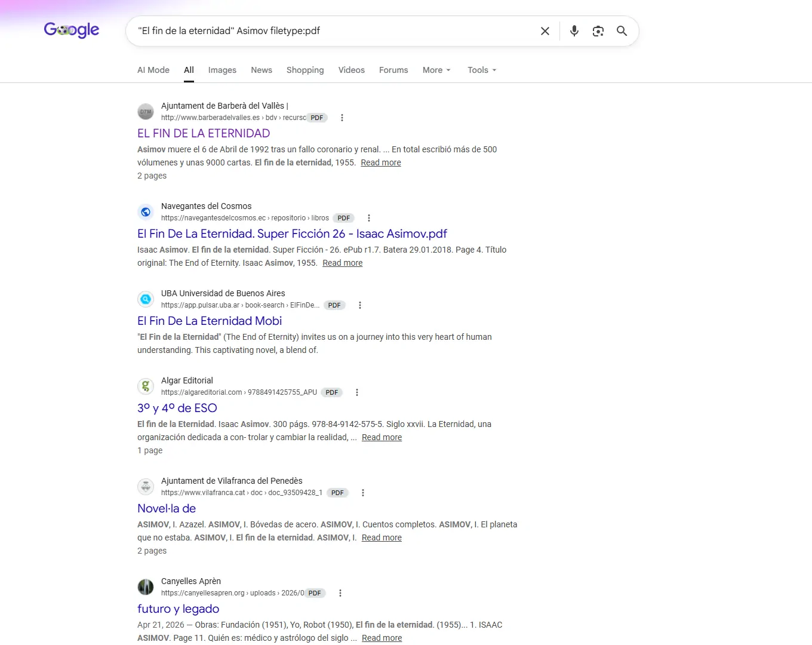The image size is (812, 645).
Task: Click Read more under Canyelles Aprèn snippet
Action: tap(382, 638)
